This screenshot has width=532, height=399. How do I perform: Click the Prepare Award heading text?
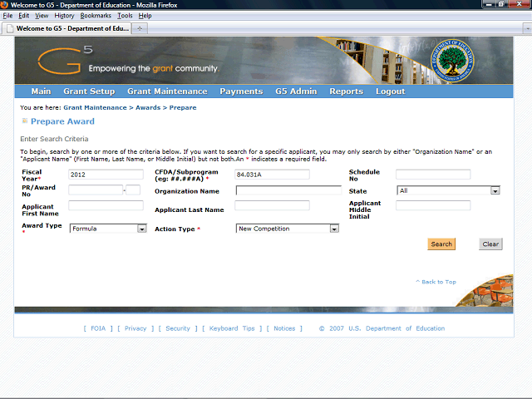(63, 121)
